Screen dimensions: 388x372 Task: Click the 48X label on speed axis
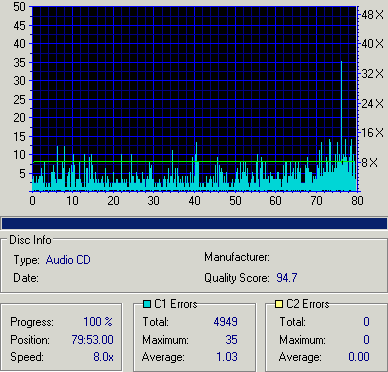pyautogui.click(x=373, y=14)
